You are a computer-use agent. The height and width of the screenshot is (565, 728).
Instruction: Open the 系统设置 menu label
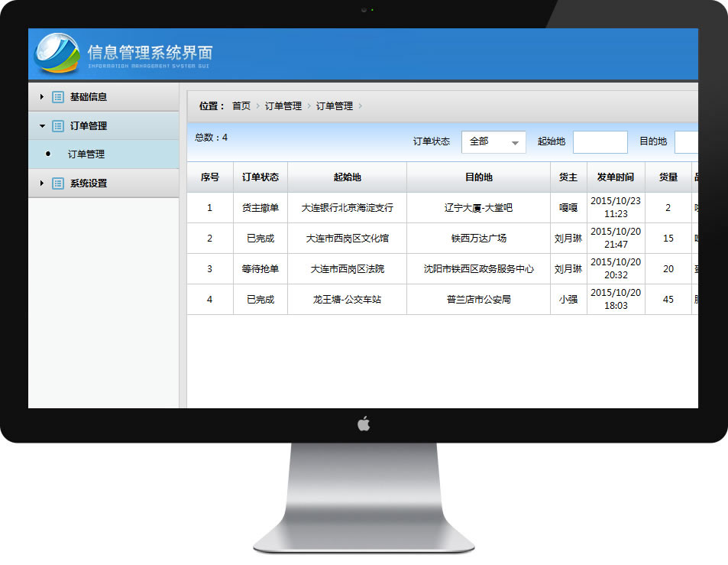[x=89, y=183]
